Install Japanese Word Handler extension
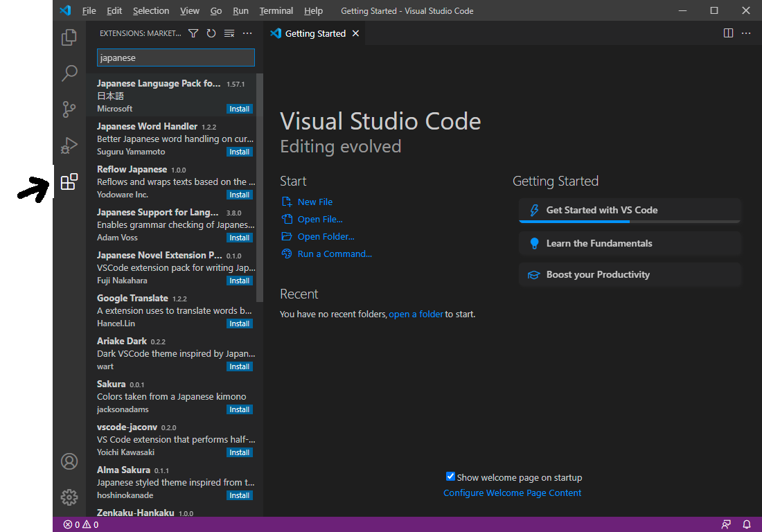 (x=239, y=152)
